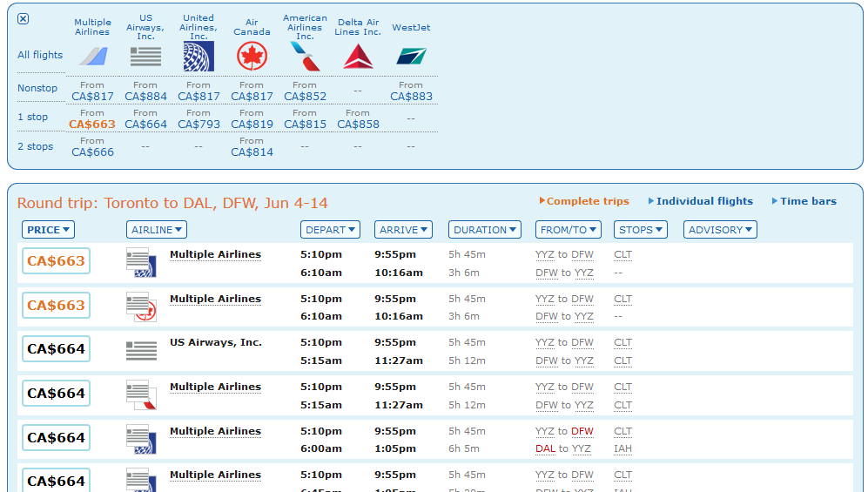Click the US Airways logo in results list
The height and width of the screenshot is (492, 868).
[141, 350]
